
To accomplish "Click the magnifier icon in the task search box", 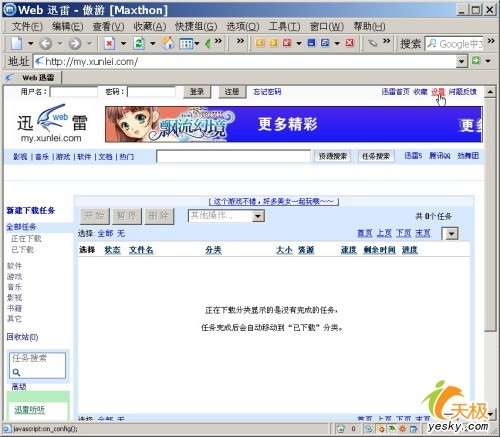I will point(16,372).
